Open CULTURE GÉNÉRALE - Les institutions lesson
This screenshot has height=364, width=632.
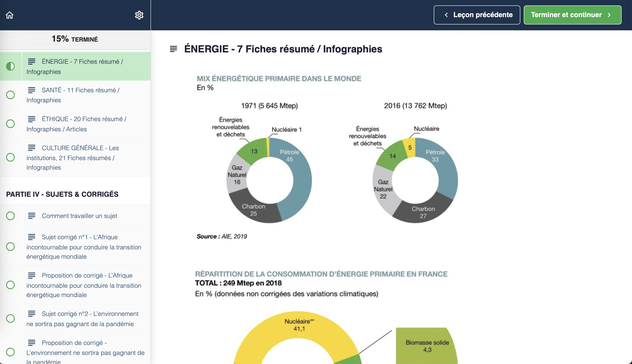75,158
